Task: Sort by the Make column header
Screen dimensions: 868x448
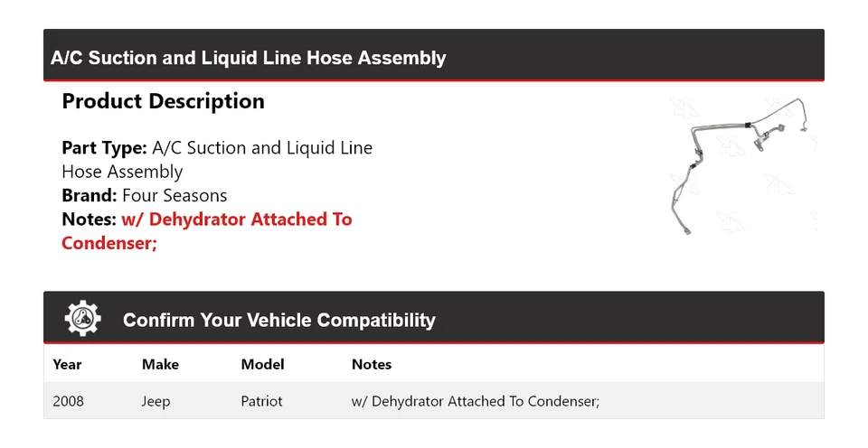Action: [x=160, y=365]
